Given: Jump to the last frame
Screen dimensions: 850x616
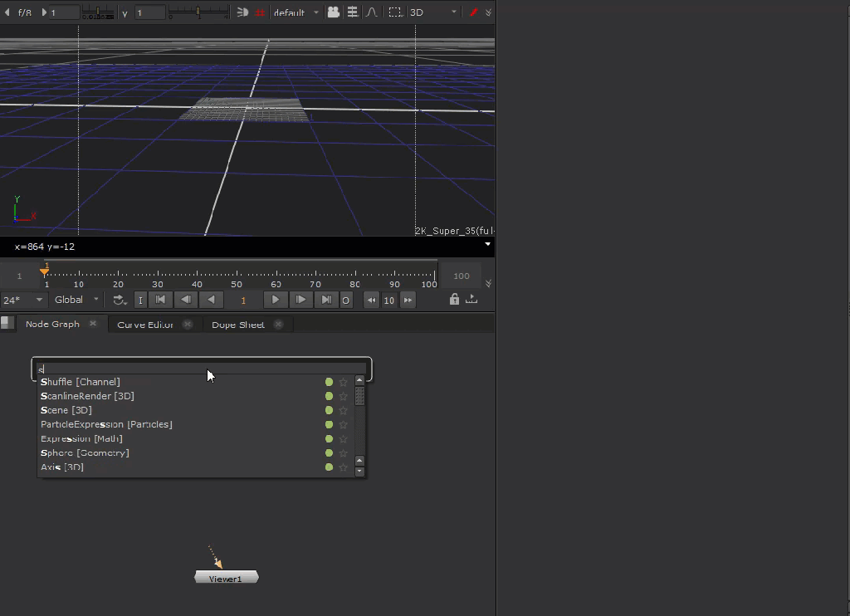Looking at the screenshot, I should click(x=326, y=300).
